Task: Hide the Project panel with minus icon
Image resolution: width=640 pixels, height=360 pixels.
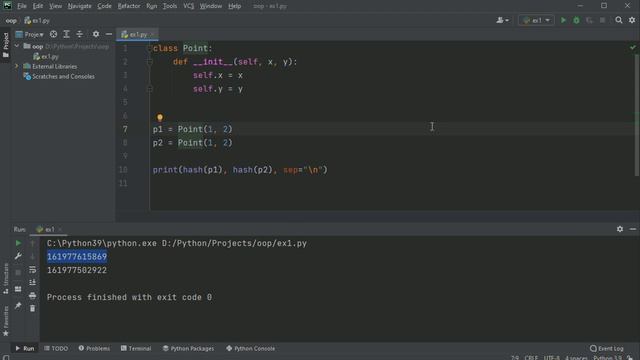Action: [x=109, y=34]
